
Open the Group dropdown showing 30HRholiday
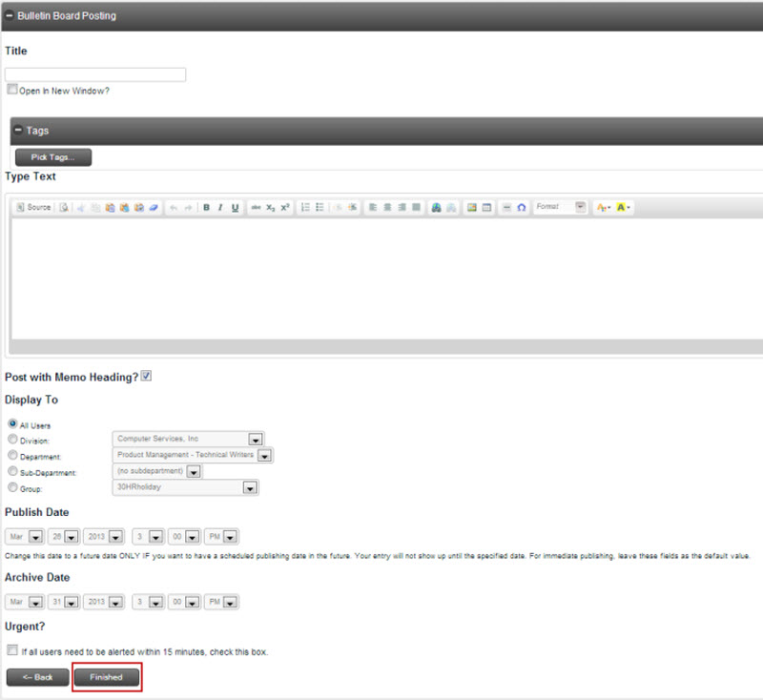pyautogui.click(x=249, y=487)
